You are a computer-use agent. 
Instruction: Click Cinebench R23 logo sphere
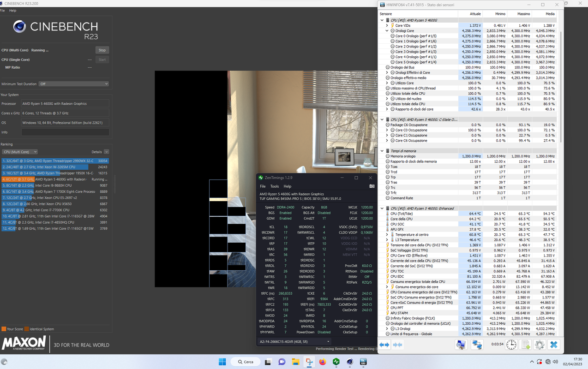19,26
